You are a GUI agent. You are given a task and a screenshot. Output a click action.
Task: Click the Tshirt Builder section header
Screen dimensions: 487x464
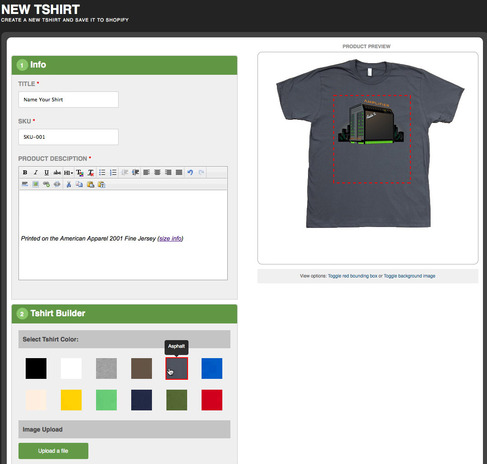coord(124,314)
